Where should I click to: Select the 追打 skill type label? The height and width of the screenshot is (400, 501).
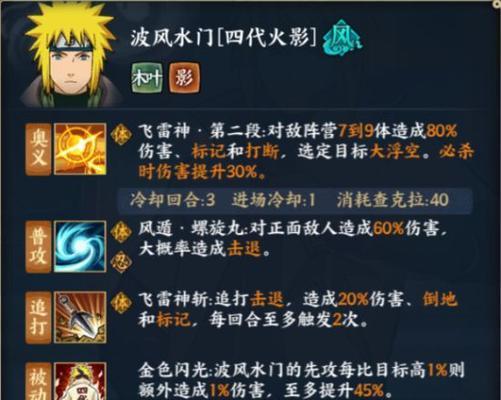coord(39,317)
